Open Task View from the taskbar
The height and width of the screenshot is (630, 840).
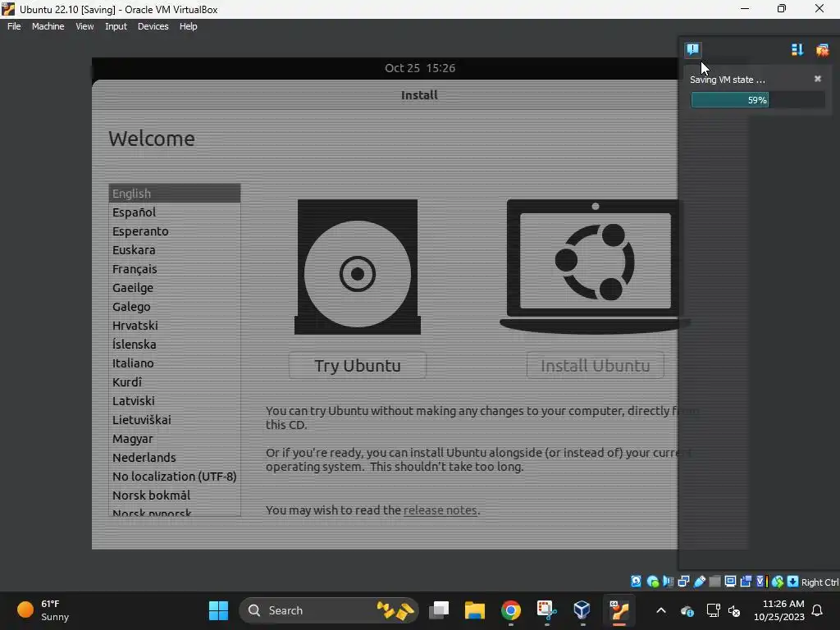(x=439, y=610)
